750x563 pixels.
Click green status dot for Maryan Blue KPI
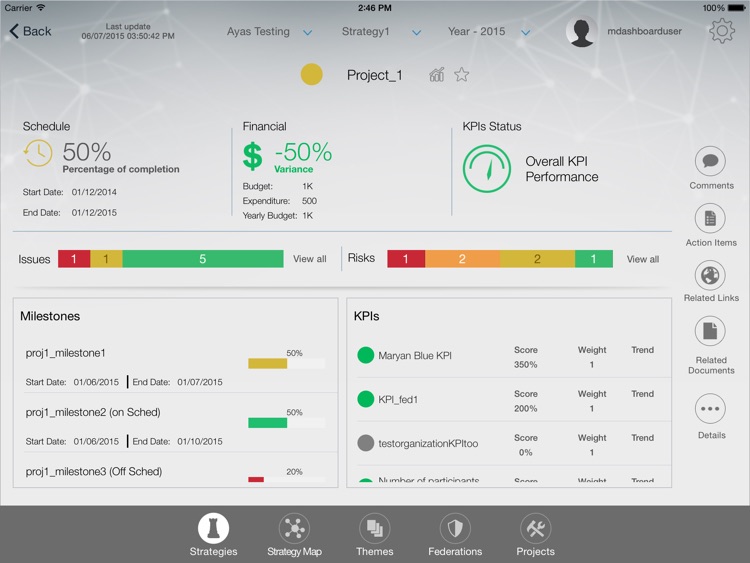(365, 355)
